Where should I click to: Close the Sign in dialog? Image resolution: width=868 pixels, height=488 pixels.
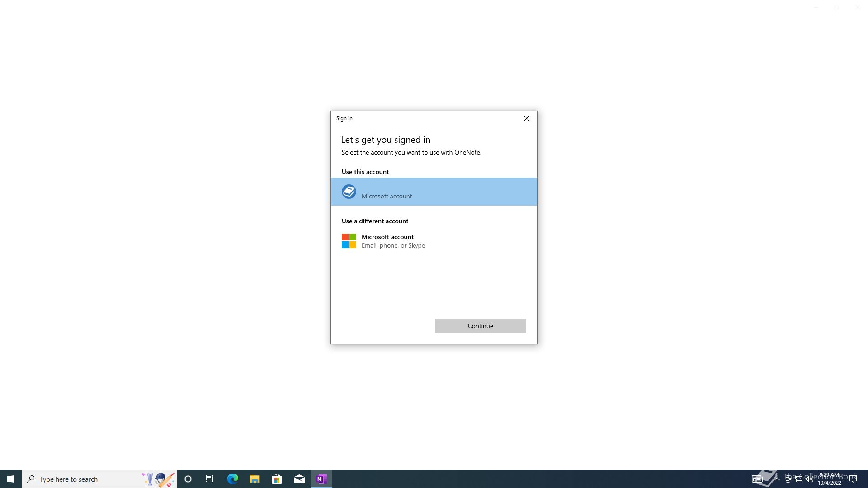coord(526,118)
